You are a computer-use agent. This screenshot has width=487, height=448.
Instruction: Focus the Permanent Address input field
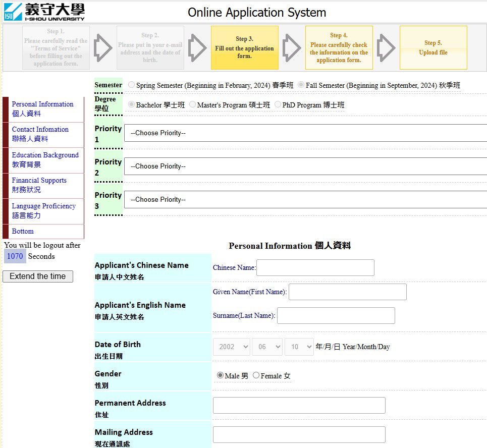(x=299, y=406)
